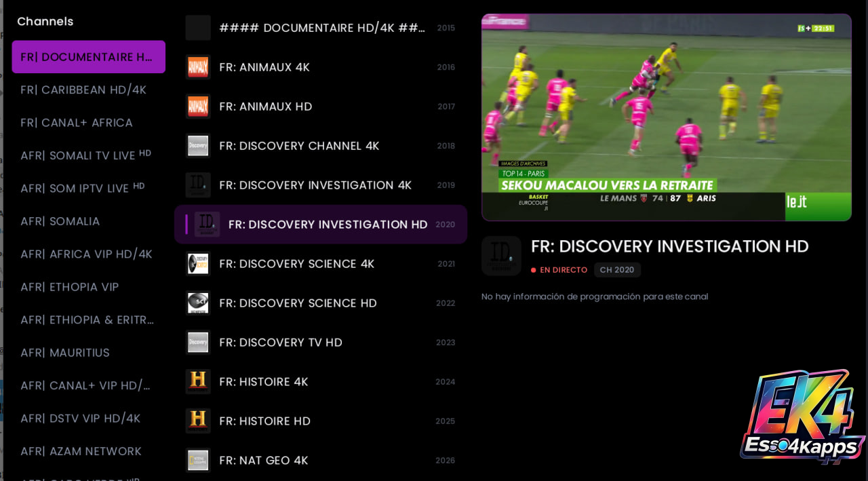The image size is (868, 481).
Task: Play the FR: DISCOVERY CHANNEL 4K channel
Action: [x=321, y=146]
